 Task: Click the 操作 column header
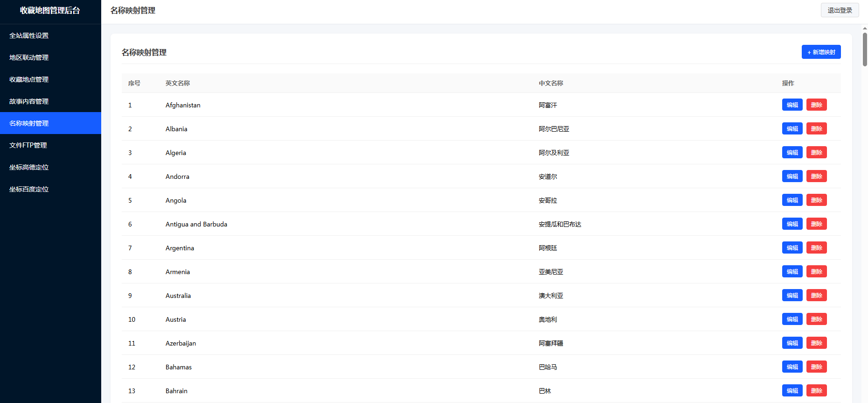click(788, 83)
